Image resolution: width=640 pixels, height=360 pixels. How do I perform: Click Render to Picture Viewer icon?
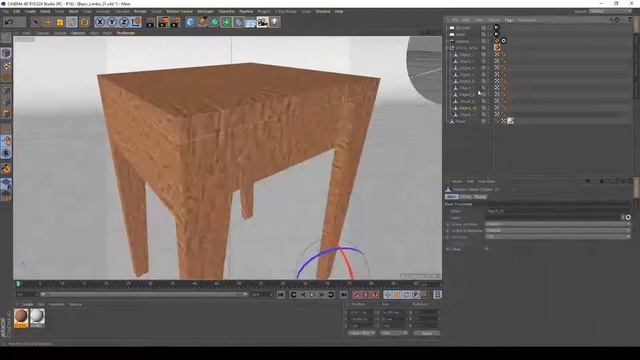(x=163, y=22)
